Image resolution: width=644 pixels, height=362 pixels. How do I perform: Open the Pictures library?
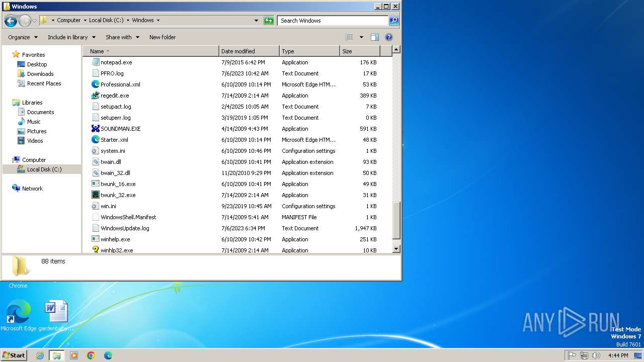37,131
